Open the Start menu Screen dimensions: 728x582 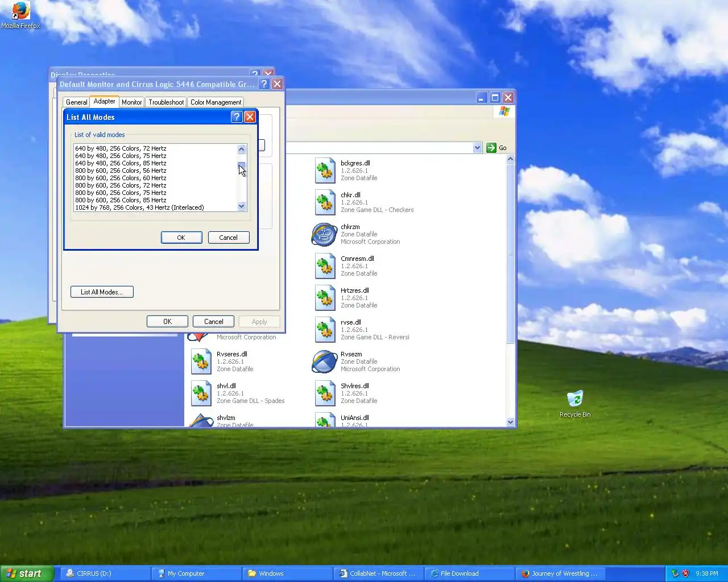coord(27,573)
